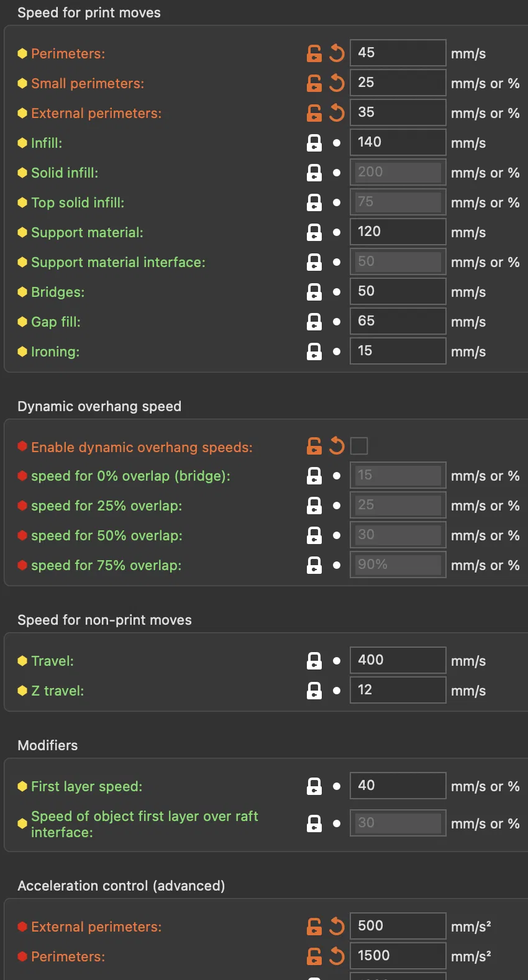Click the lock icon for Bridges speed
The height and width of the screenshot is (980, 528).
click(x=314, y=292)
